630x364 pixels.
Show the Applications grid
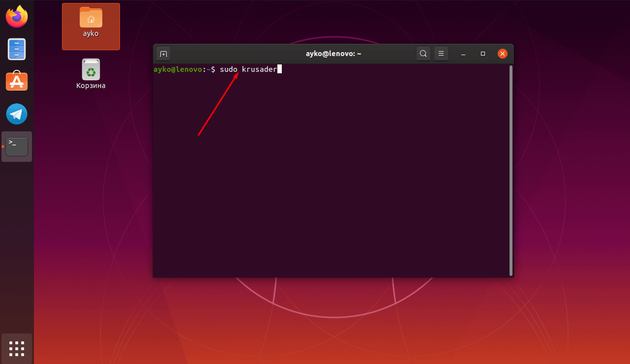pyautogui.click(x=17, y=348)
